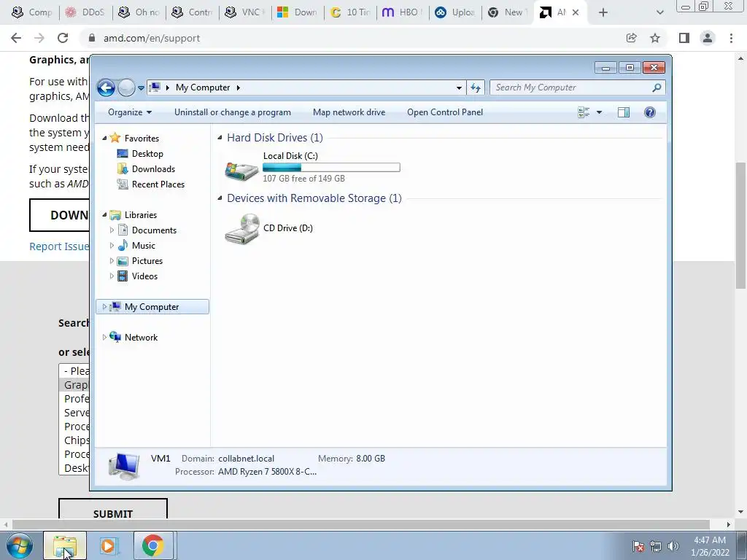Click the Windows Start button
747x560 pixels.
point(19,545)
